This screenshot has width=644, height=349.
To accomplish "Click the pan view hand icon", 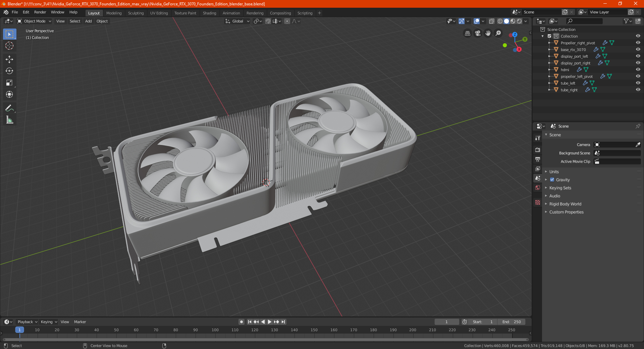I will click(x=488, y=33).
